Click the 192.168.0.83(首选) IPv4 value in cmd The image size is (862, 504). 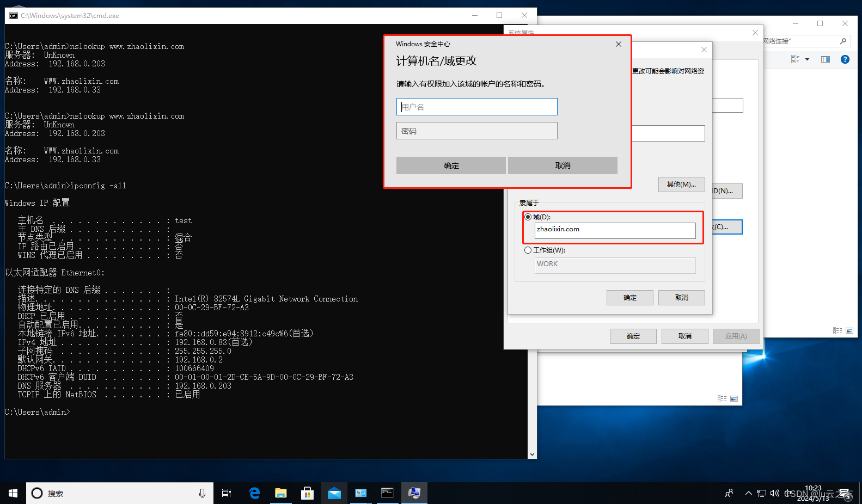[213, 342]
